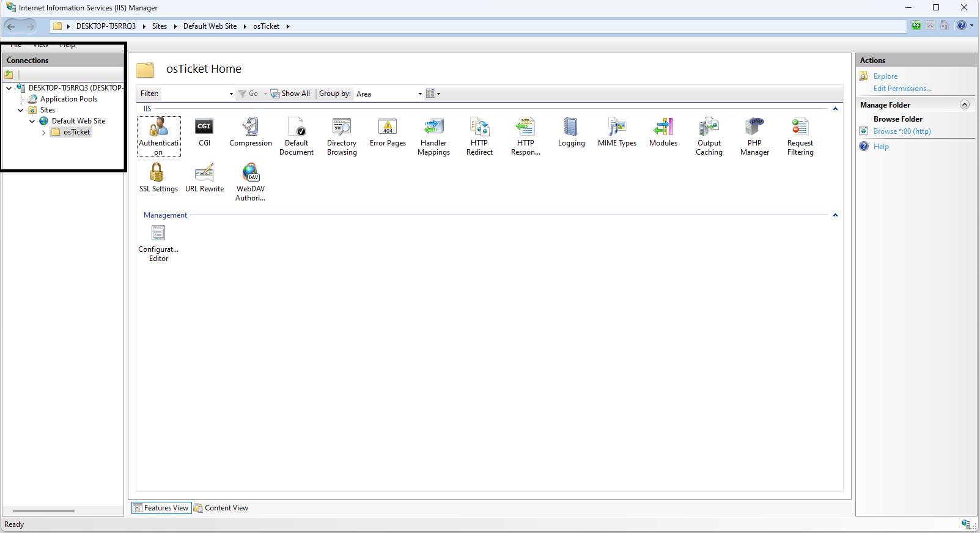Open Request Filtering feature

coord(800,137)
